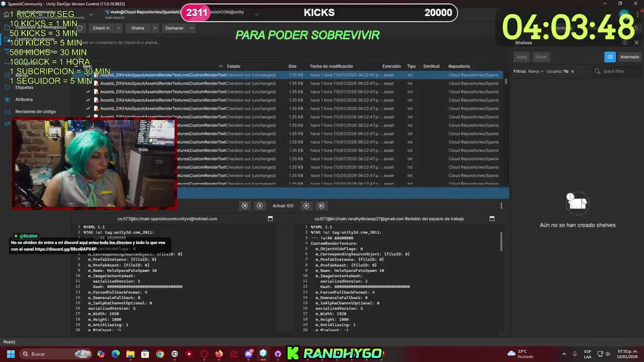
Task: Sort by the Estado column header
Action: point(233,66)
